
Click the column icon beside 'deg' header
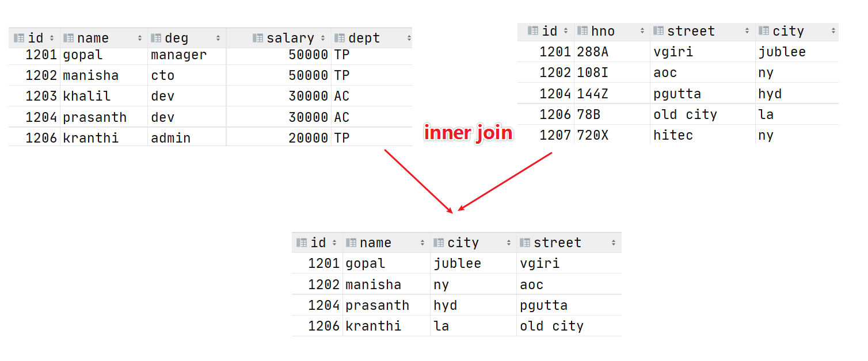pos(156,38)
